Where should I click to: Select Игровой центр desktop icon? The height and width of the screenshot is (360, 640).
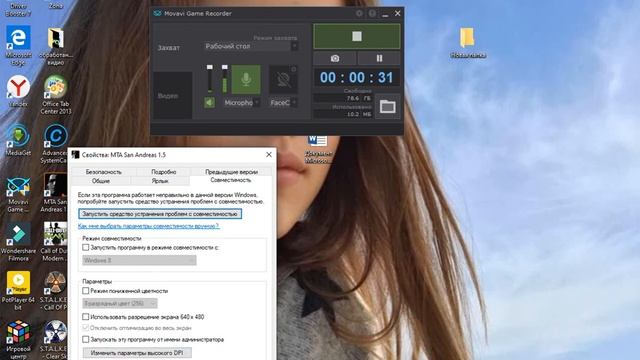(18, 340)
